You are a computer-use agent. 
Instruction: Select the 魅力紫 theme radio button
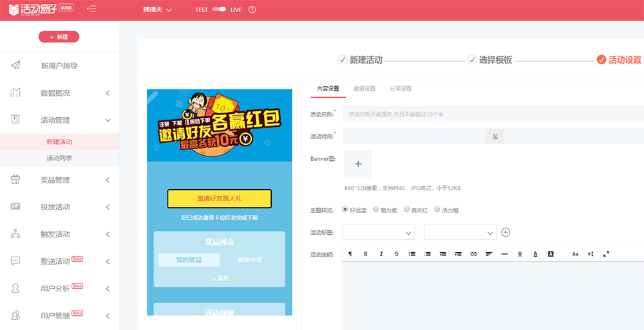tap(376, 210)
